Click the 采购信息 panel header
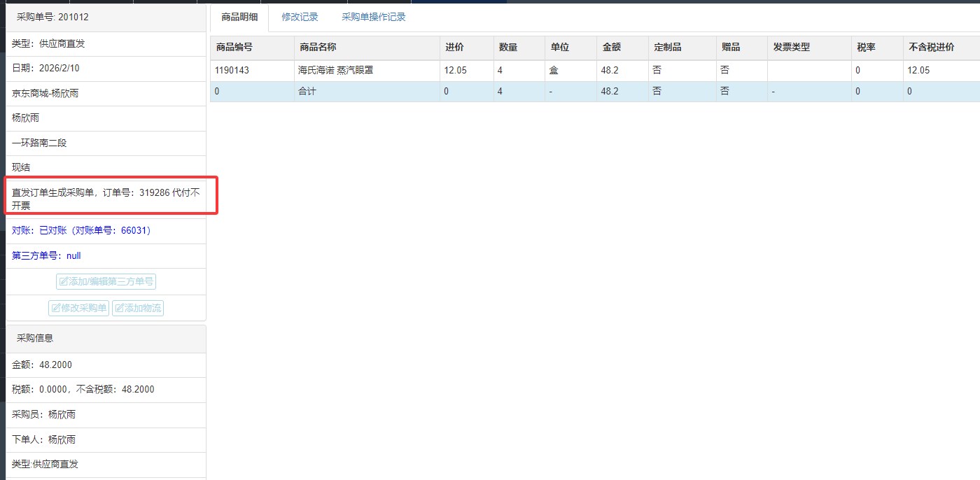Screen dimensions: 980x480 35,338
